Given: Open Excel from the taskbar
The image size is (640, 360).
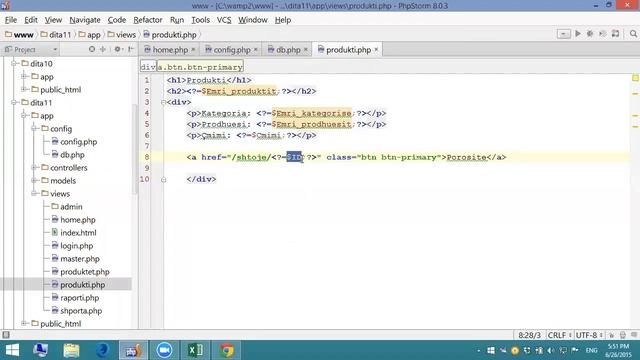Looking at the screenshot, I should 196,350.
